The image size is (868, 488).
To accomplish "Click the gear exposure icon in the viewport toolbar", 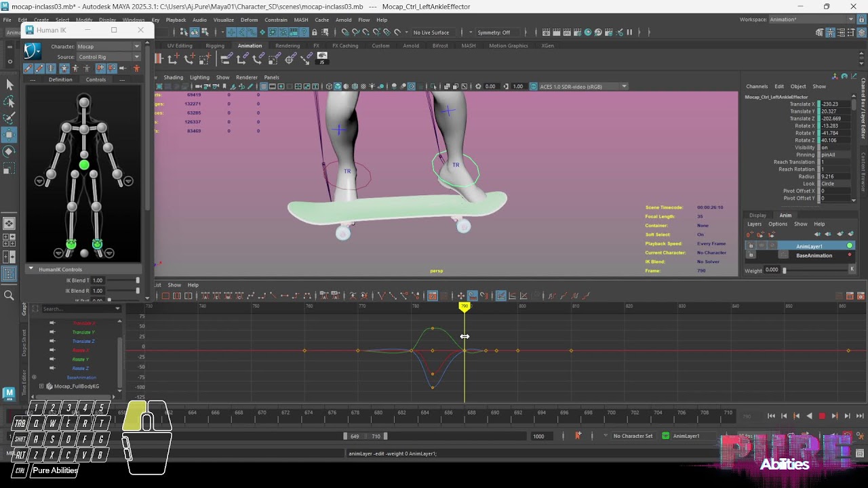I will 479,86.
